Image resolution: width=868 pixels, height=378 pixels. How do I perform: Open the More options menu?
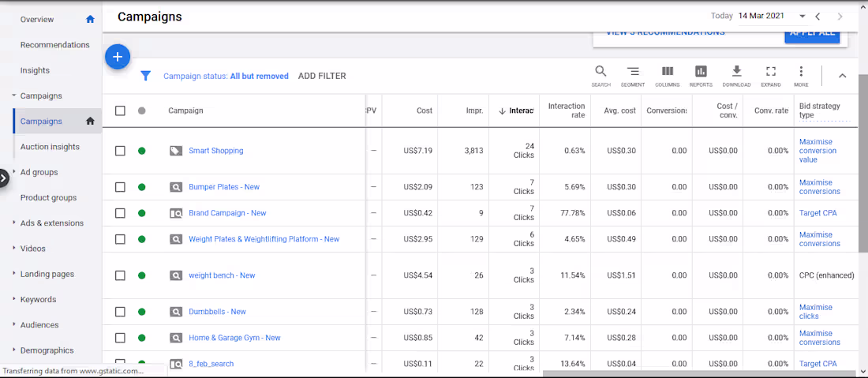click(x=801, y=75)
